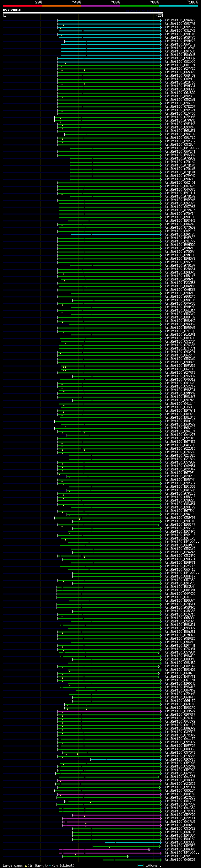The width and height of the screenshot is (201, 868).
Task: Open hit UniRef100_B9HV73
Action: point(180,41)
